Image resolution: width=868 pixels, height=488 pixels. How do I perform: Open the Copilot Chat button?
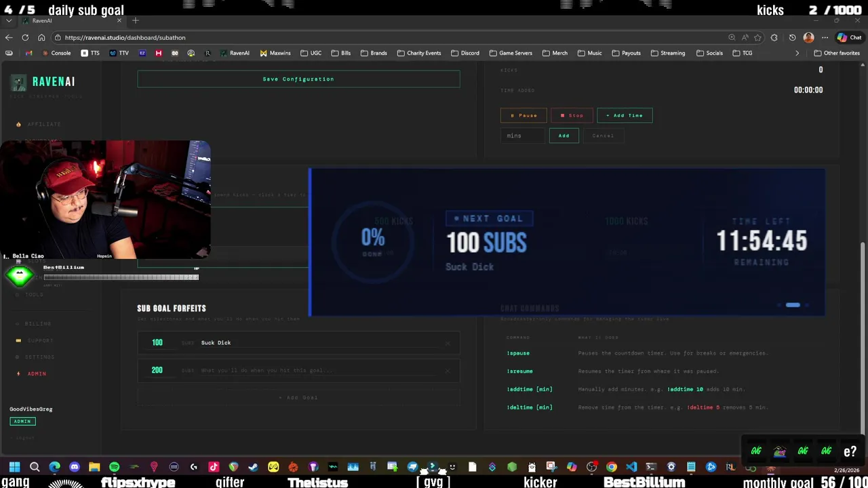click(849, 37)
